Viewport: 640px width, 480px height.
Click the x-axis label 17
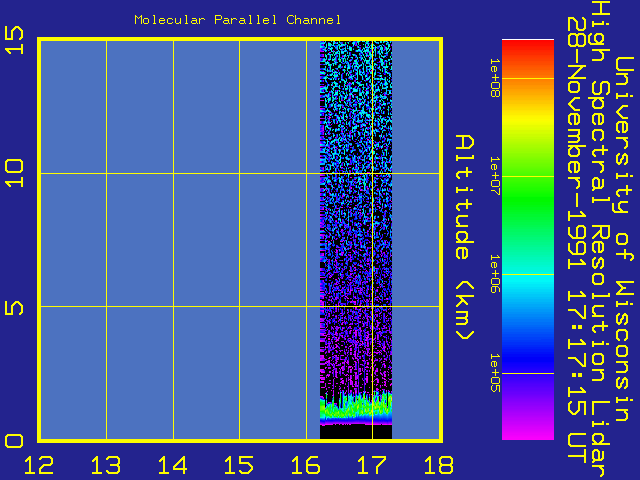[372, 465]
